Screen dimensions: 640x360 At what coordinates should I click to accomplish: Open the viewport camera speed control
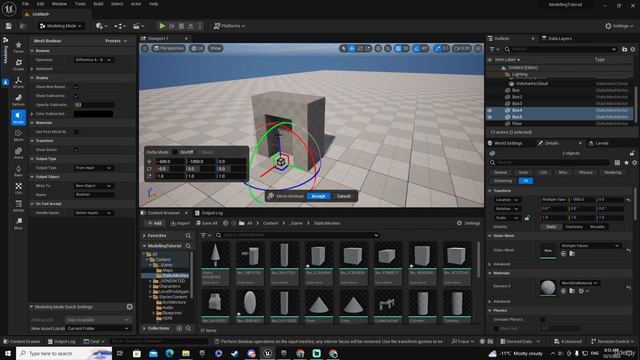462,48
